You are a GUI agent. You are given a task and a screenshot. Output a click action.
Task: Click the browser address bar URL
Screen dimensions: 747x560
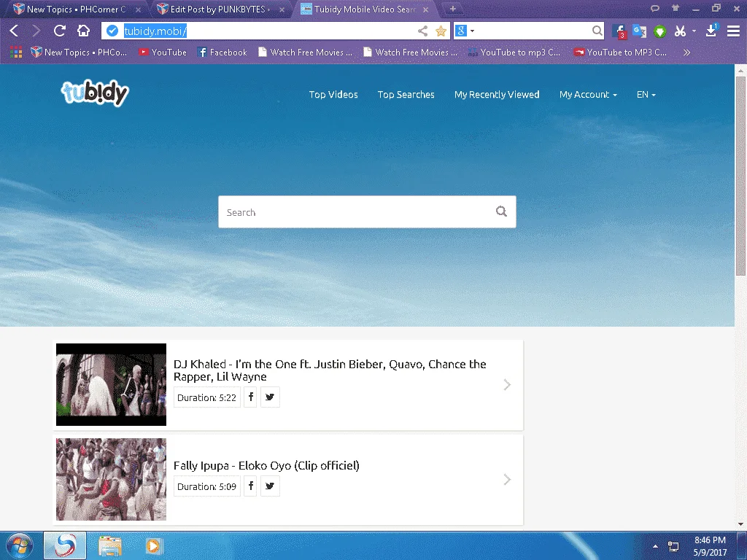click(155, 31)
